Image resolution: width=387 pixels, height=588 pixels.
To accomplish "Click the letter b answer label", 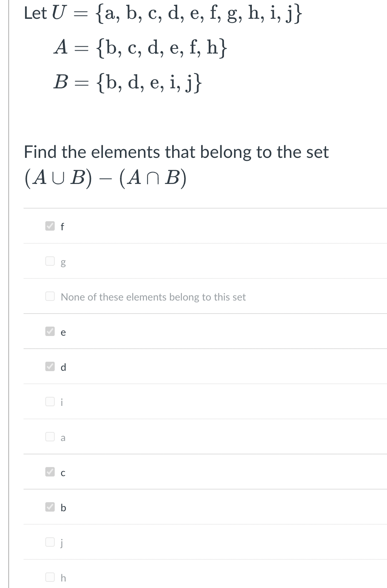I will tap(63, 508).
